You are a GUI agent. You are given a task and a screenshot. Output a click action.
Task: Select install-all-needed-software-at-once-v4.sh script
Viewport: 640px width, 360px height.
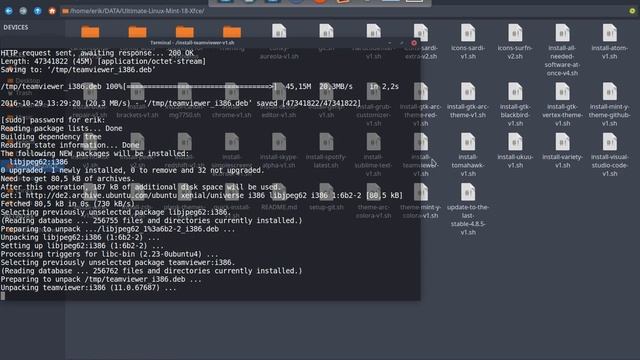[562, 50]
